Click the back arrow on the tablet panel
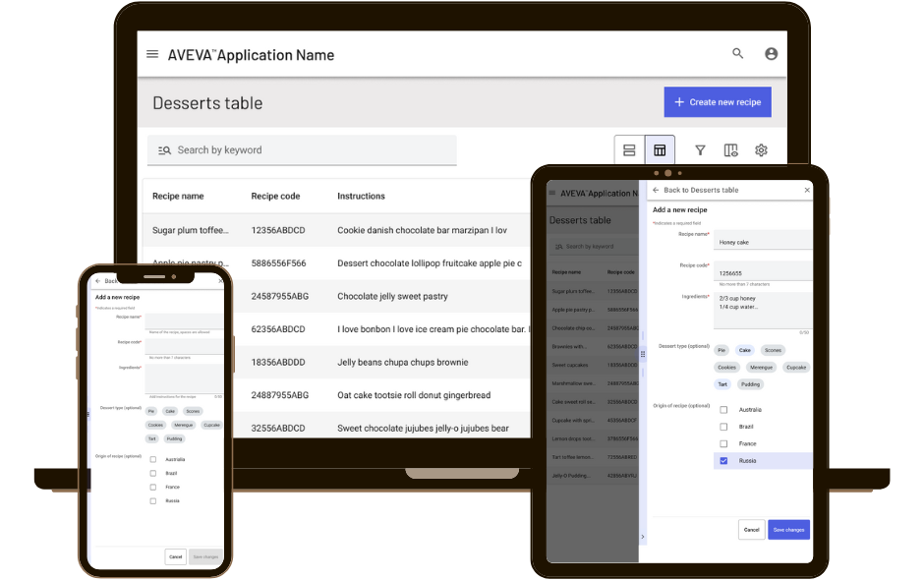Image resolution: width=924 pixels, height=581 pixels. point(656,190)
